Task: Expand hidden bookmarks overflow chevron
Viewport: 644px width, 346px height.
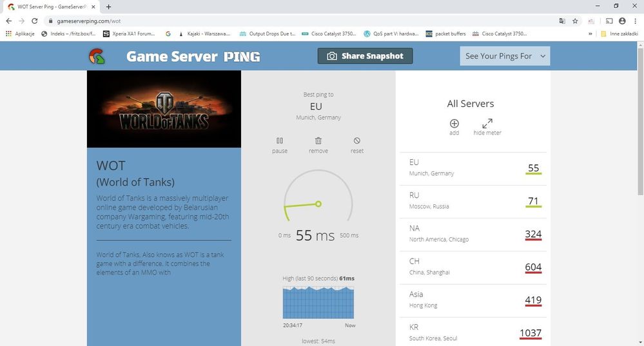Action: point(590,34)
